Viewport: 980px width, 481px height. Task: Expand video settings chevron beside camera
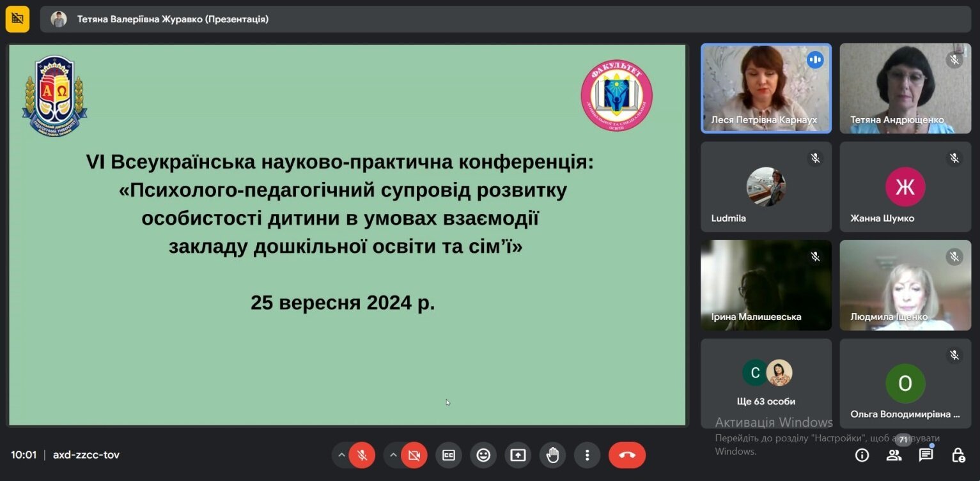(393, 455)
